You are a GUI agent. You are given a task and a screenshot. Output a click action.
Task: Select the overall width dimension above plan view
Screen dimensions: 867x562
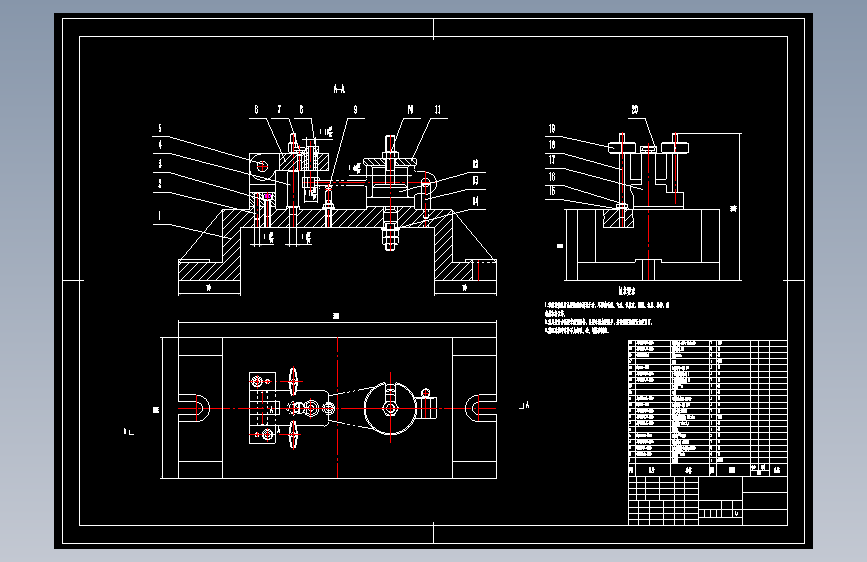pos(336,316)
